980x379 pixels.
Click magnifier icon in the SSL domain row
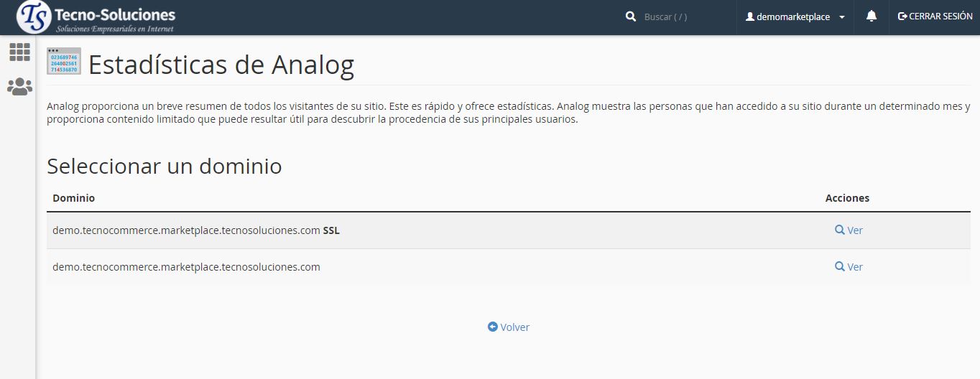pyautogui.click(x=839, y=230)
